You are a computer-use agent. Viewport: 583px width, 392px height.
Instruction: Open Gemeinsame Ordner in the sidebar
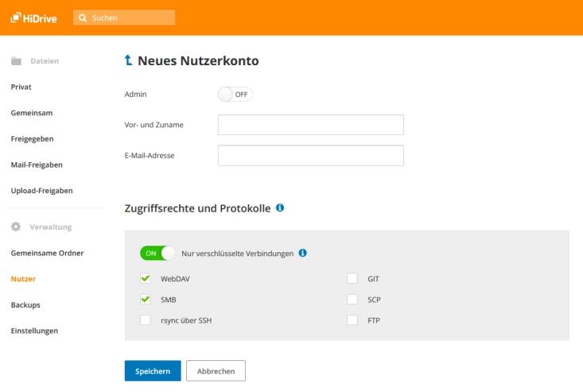[47, 253]
